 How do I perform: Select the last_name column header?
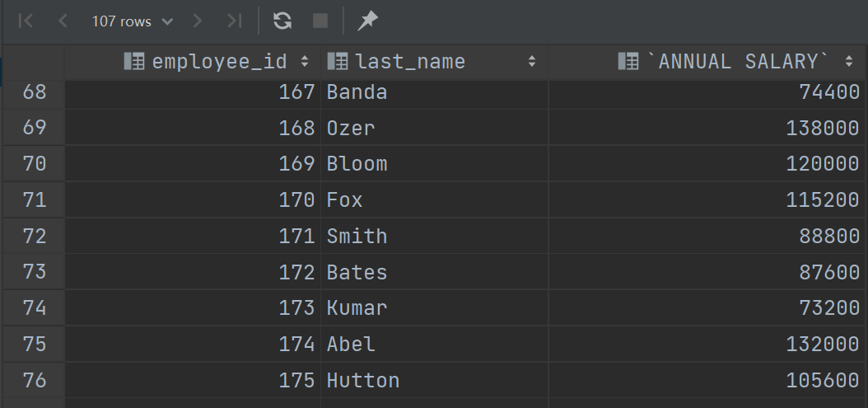click(x=435, y=61)
